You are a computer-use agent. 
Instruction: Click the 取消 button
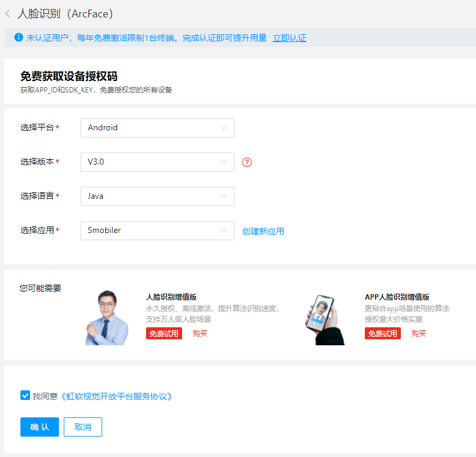pyautogui.click(x=83, y=427)
